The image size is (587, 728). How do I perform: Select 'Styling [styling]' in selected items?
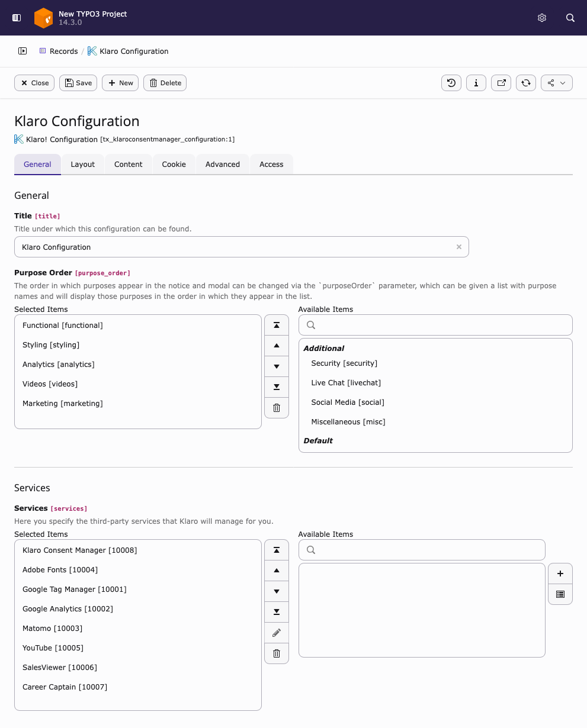(138, 344)
